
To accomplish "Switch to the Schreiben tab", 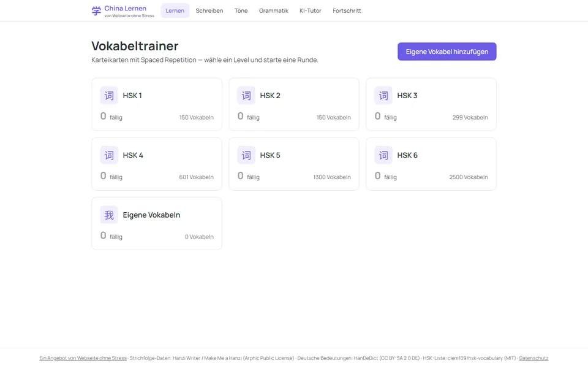I will pyautogui.click(x=209, y=10).
